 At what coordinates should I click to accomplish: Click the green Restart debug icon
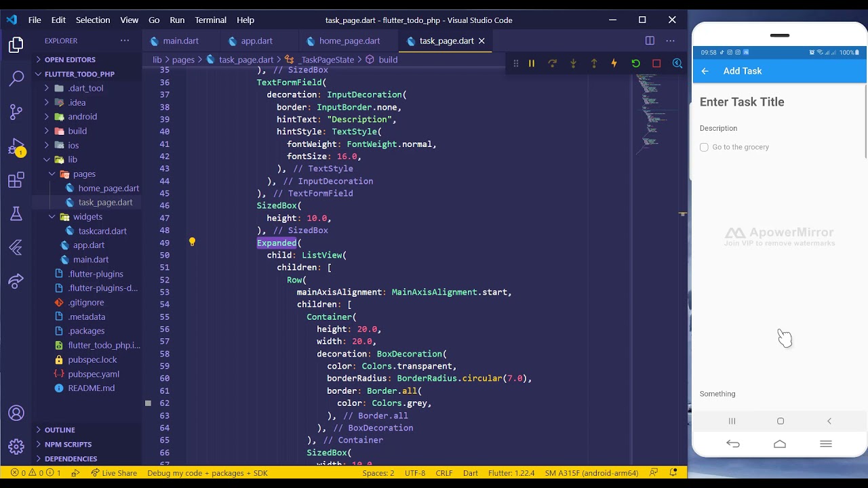click(x=635, y=63)
